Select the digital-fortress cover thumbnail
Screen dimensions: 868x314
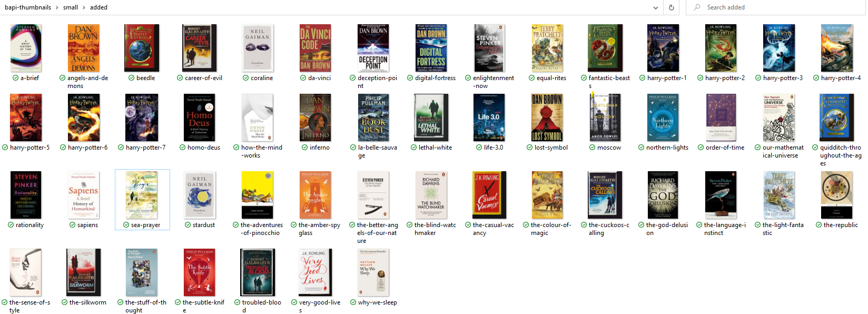[431, 48]
